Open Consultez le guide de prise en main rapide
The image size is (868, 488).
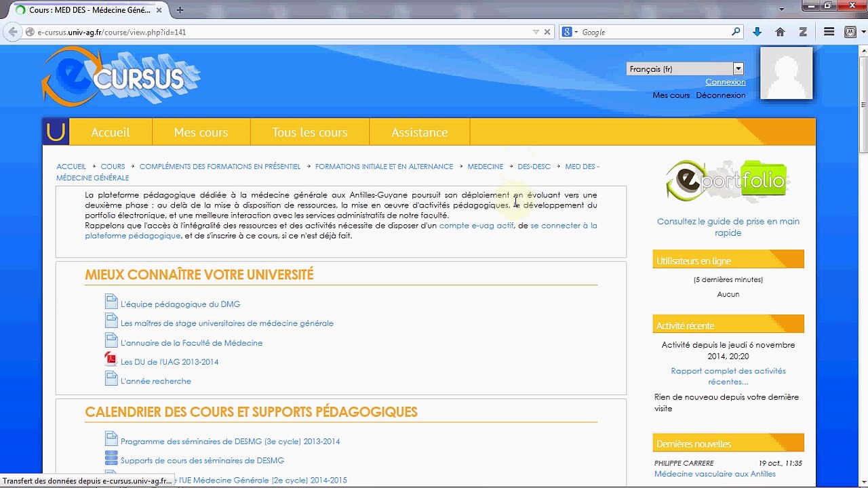pyautogui.click(x=728, y=227)
